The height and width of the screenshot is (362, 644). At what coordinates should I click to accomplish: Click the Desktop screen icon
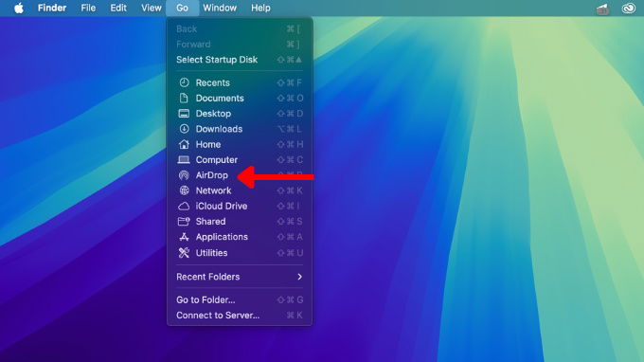(x=184, y=114)
